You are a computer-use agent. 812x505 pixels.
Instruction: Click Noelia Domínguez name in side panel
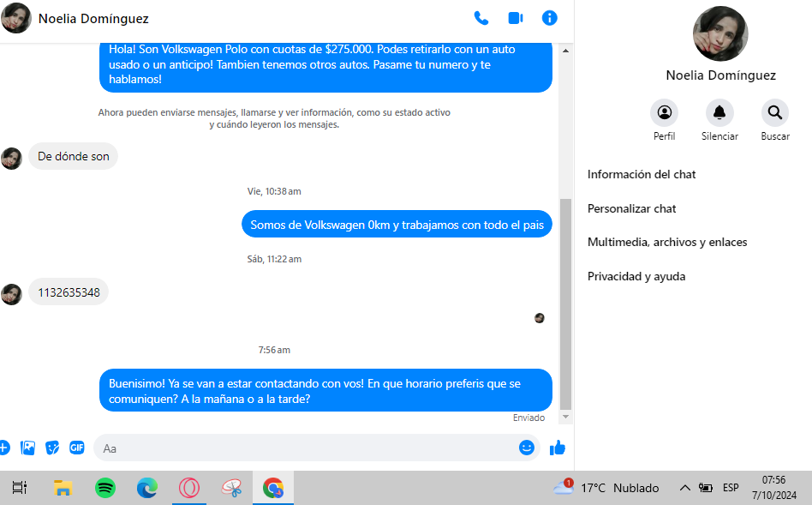720,75
